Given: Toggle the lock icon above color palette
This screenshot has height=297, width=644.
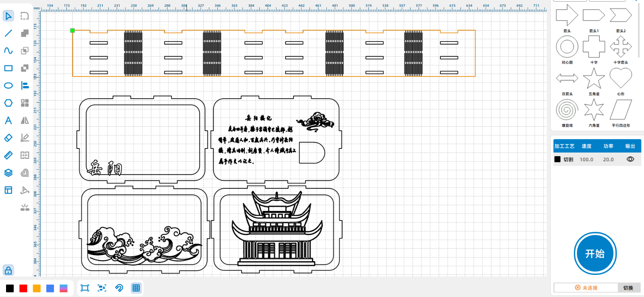Looking at the screenshot, I should pos(8,270).
